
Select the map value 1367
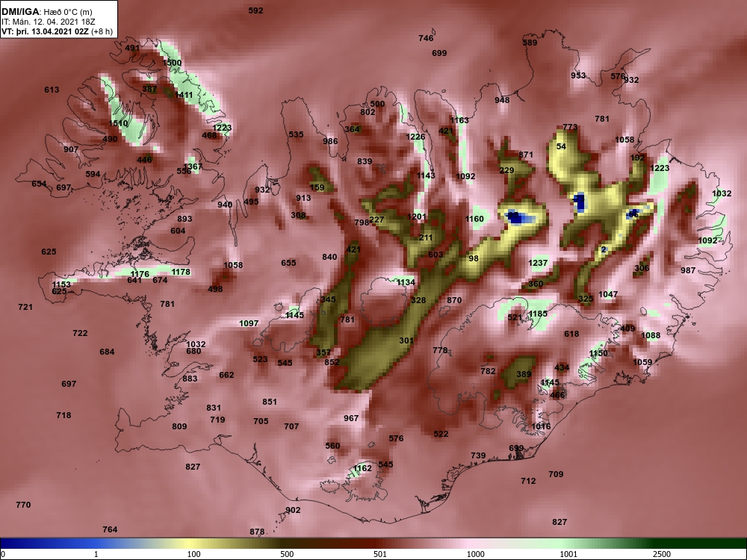pos(193,167)
